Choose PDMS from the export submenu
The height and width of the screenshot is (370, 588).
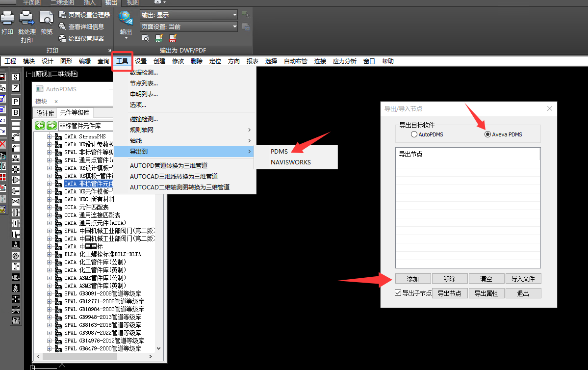280,152
